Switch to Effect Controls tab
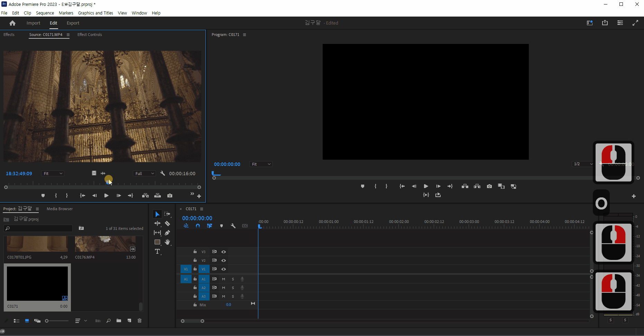This screenshot has width=644, height=336. point(90,35)
